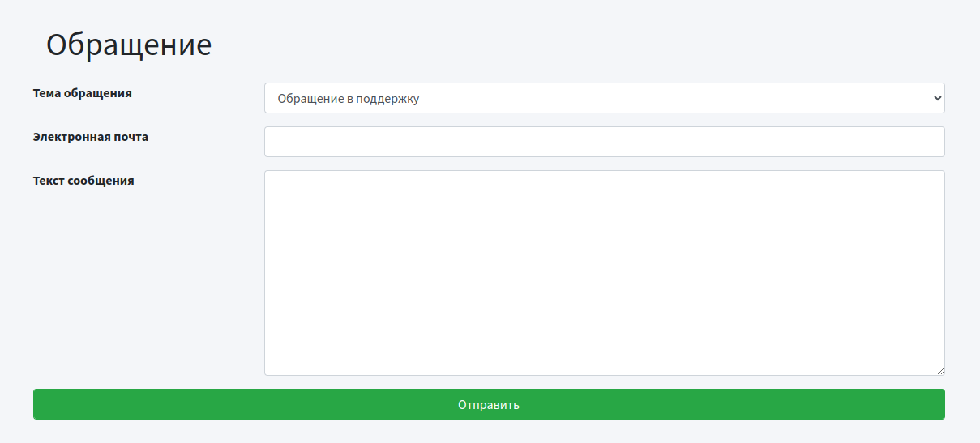
Task: Click the down arrow in the topic selector
Action: tap(938, 98)
